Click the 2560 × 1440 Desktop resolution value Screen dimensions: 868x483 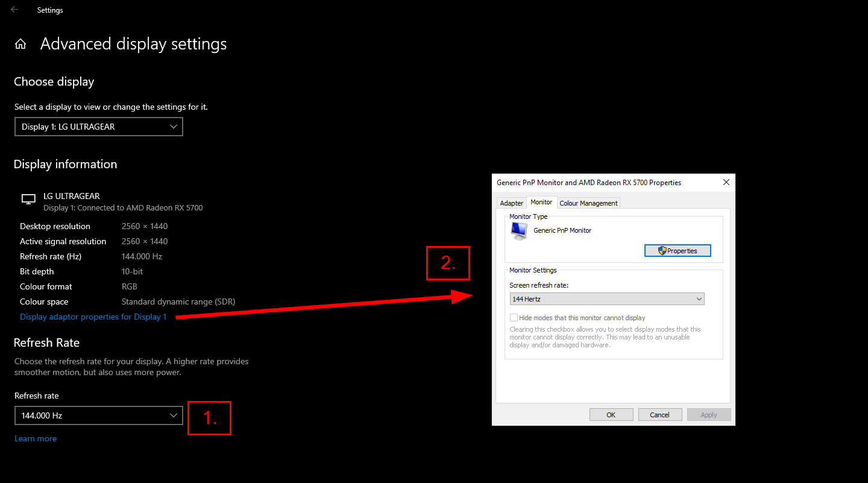point(145,226)
